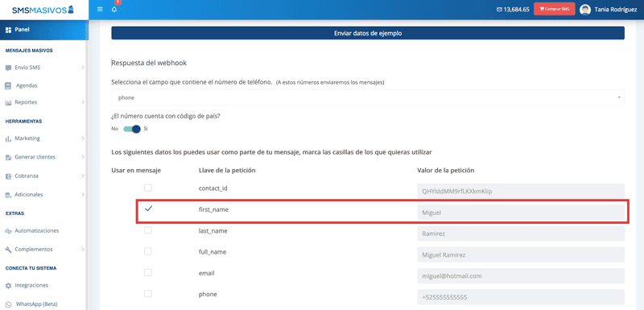Click the Comprar SMS button
Image resolution: width=644 pixels, height=310 pixels.
554,9
